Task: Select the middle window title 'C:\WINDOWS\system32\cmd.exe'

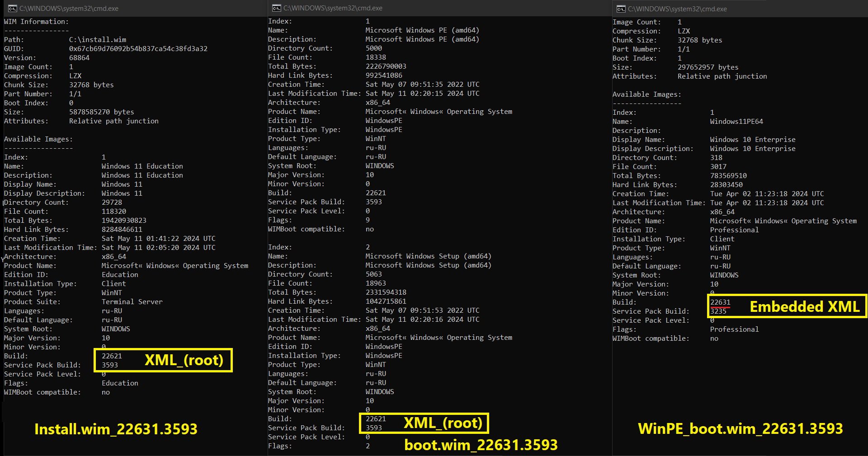Action: click(x=333, y=8)
